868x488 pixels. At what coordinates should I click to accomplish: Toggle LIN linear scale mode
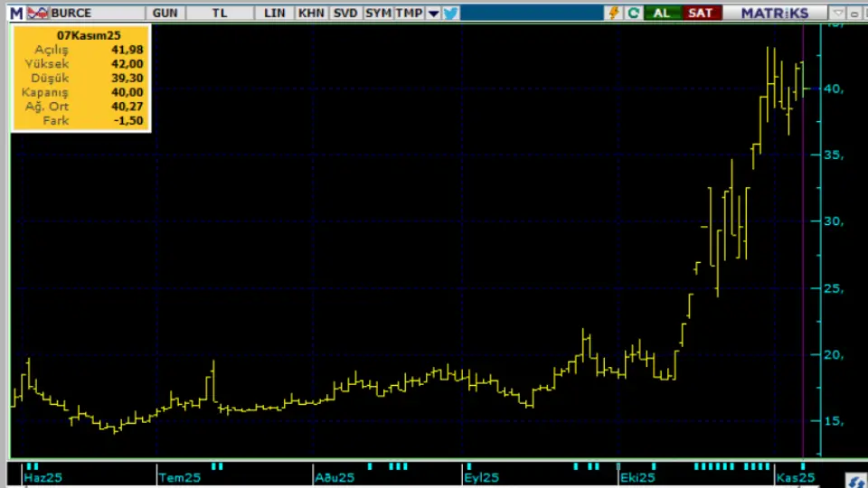275,13
